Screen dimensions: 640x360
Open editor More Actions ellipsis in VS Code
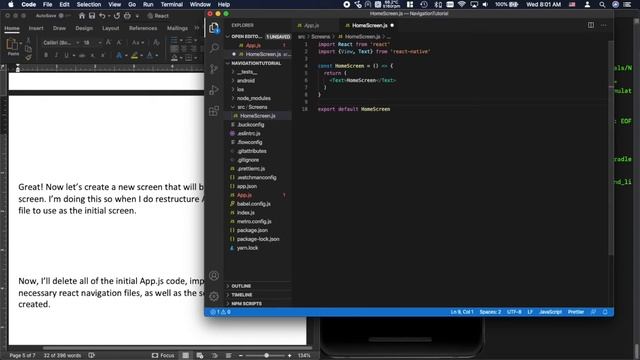click(604, 25)
